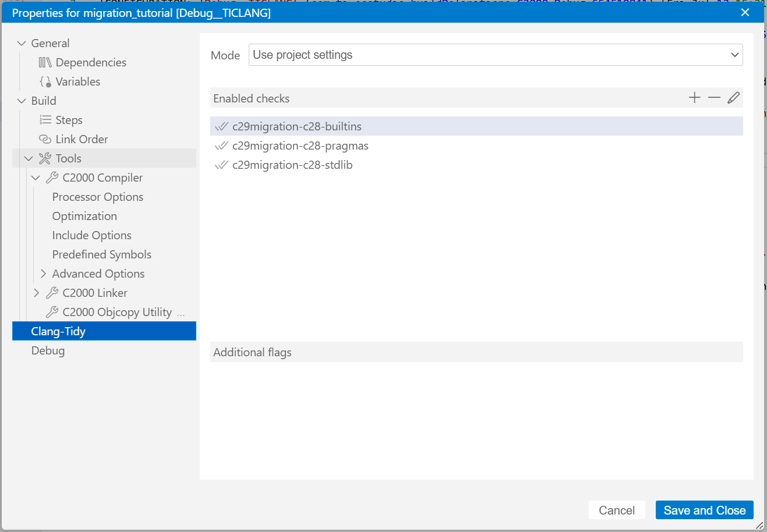Expand the Advanced Options node

coord(43,274)
